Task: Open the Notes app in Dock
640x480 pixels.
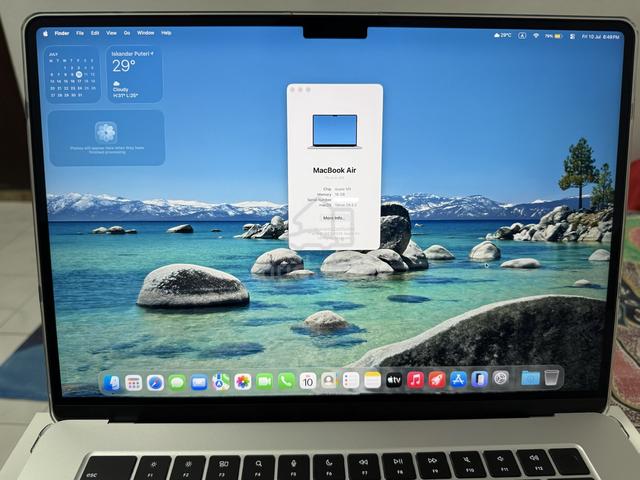Action: 372,381
